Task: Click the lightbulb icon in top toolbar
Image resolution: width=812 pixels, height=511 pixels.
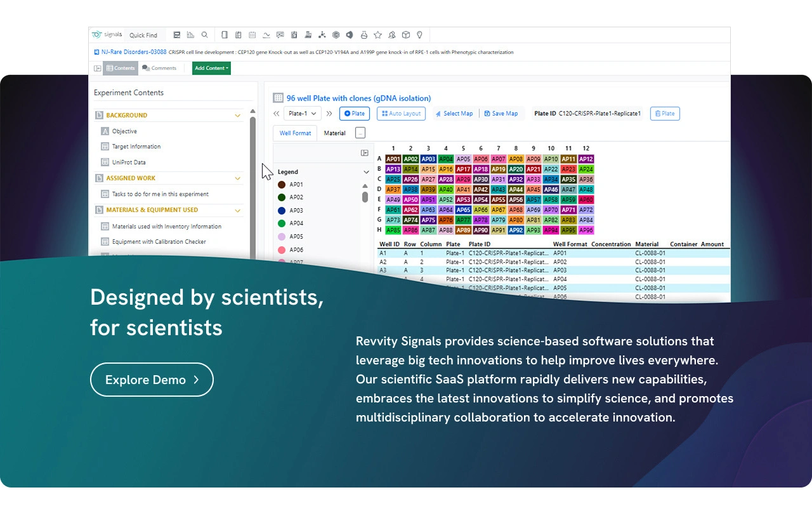Action: point(419,35)
